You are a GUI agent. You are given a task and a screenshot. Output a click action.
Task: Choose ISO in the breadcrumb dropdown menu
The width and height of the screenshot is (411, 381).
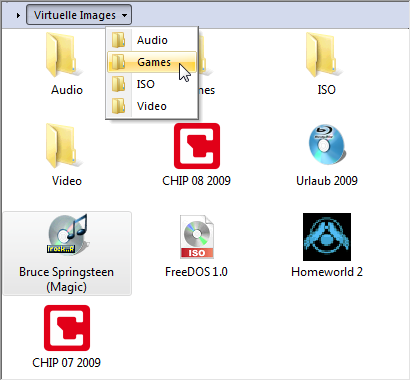pyautogui.click(x=152, y=84)
